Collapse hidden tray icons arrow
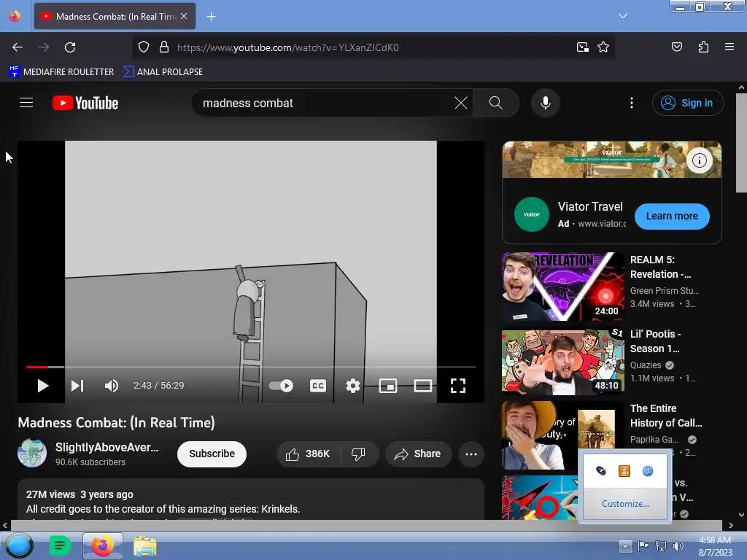 [625, 546]
